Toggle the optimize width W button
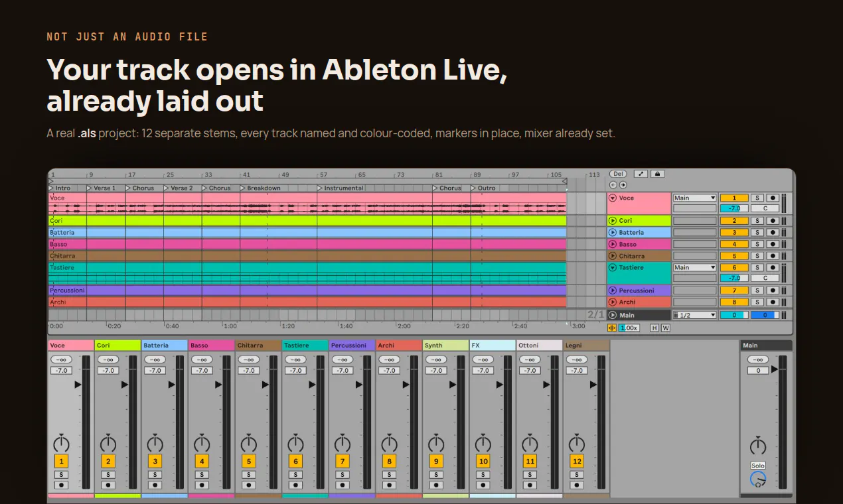Screen dimensions: 843x504 pos(665,328)
